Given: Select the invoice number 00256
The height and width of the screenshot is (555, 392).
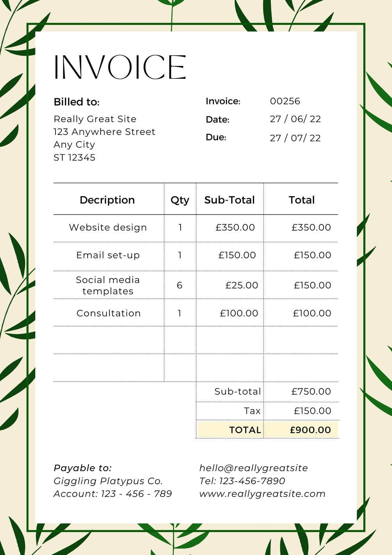Looking at the screenshot, I should (x=285, y=101).
